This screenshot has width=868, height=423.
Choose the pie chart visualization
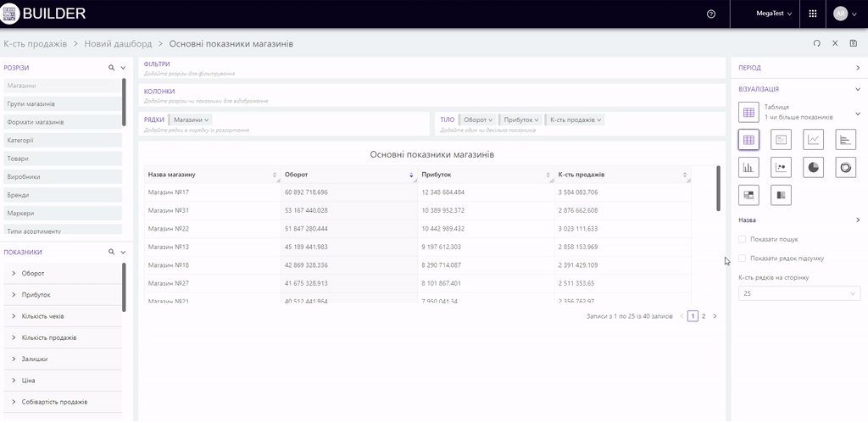tap(814, 167)
